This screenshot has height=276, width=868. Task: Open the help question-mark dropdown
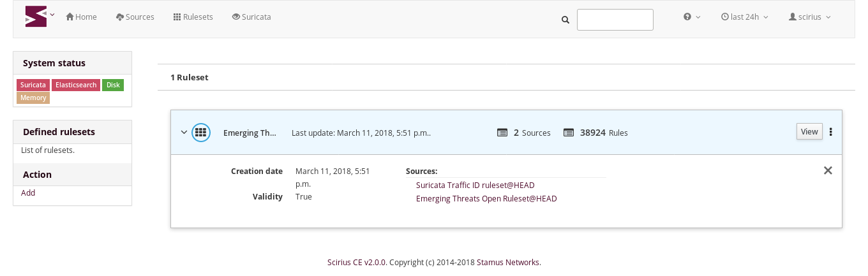tap(692, 17)
